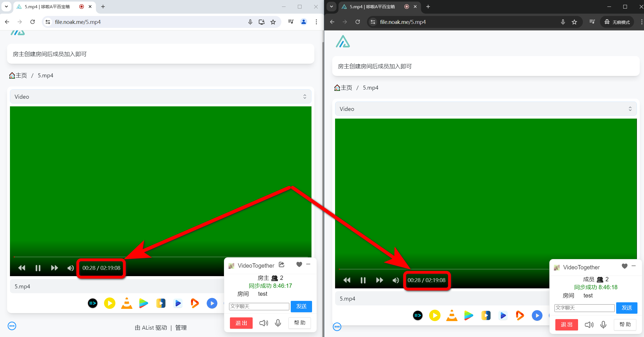Click the 文字聊天 chat input in left panel
644x337 pixels.
pos(259,306)
